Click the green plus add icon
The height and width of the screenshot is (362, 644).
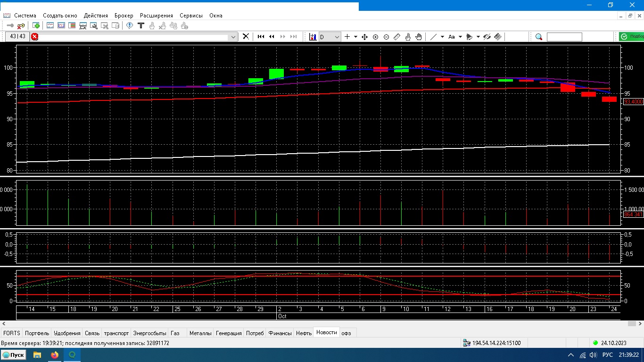[x=36, y=25]
